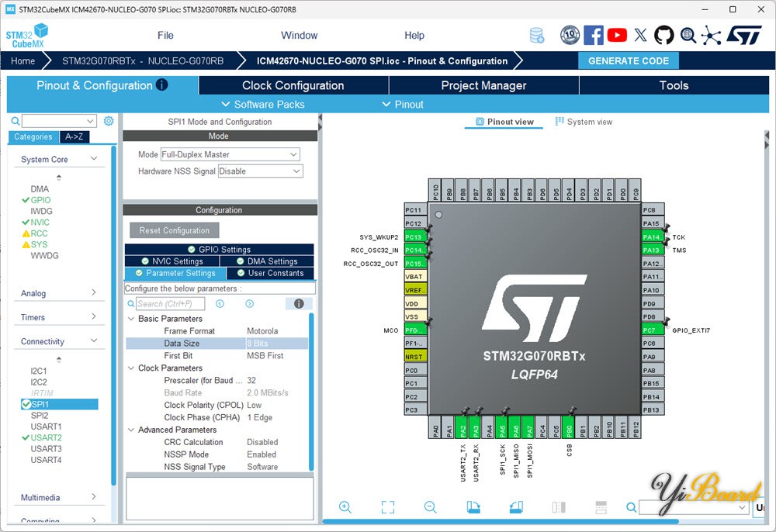Open the embedded software packages database icon
Viewport: 776px width, 532px height.
(x=537, y=36)
